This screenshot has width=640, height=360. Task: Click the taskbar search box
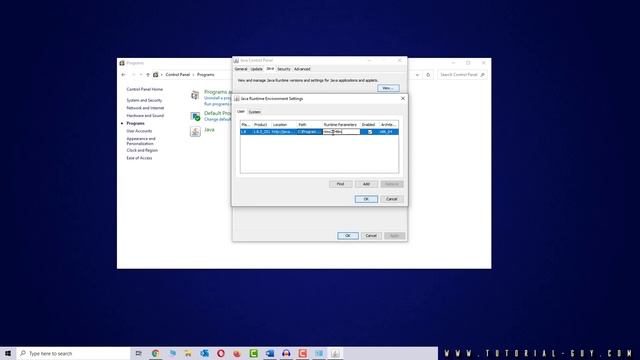click(x=73, y=353)
